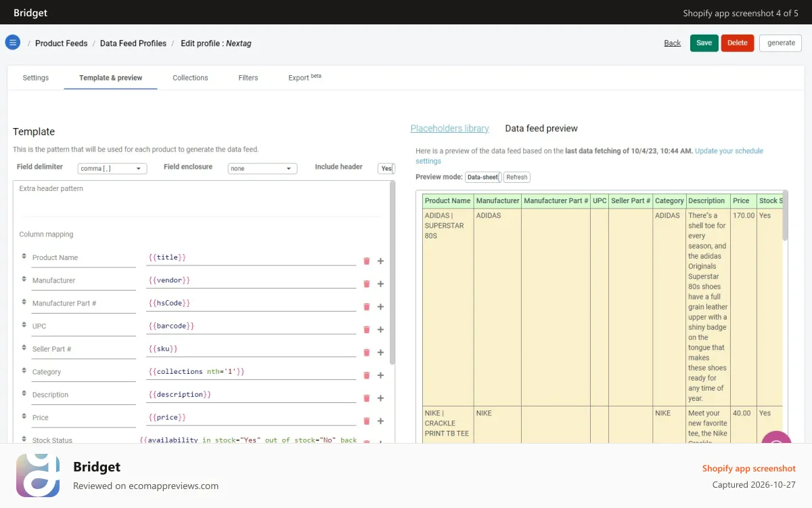Screen dimensions: 812x508
Task: Save the profile with Save button
Action: (x=704, y=43)
